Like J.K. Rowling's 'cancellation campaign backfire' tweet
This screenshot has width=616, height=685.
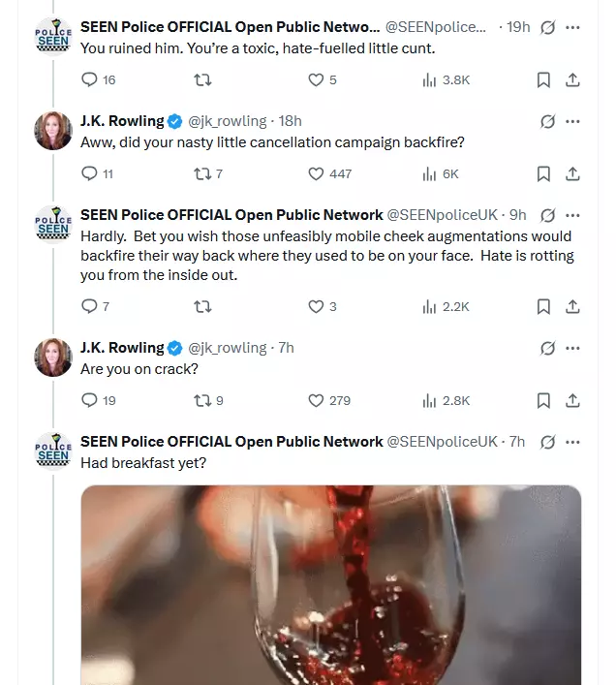click(x=329, y=173)
